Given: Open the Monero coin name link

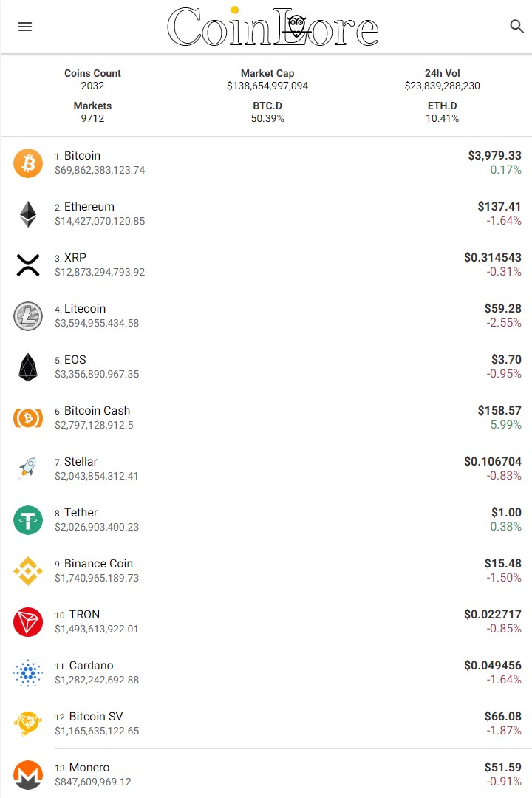Looking at the screenshot, I should [x=89, y=768].
